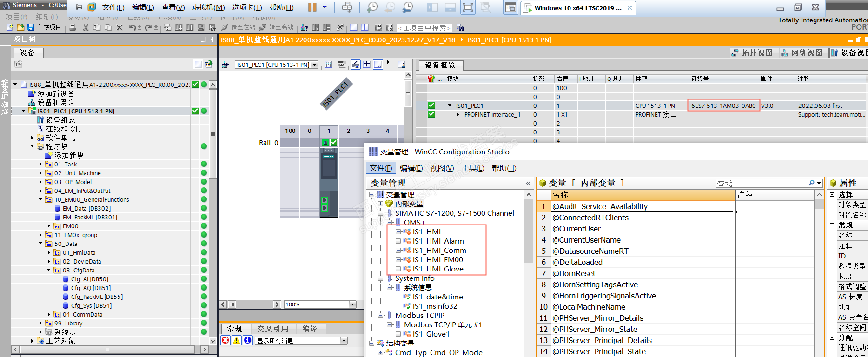Expand the 内部变量 node in tag tree
Image resolution: width=868 pixels, height=357 pixels.
point(381,204)
